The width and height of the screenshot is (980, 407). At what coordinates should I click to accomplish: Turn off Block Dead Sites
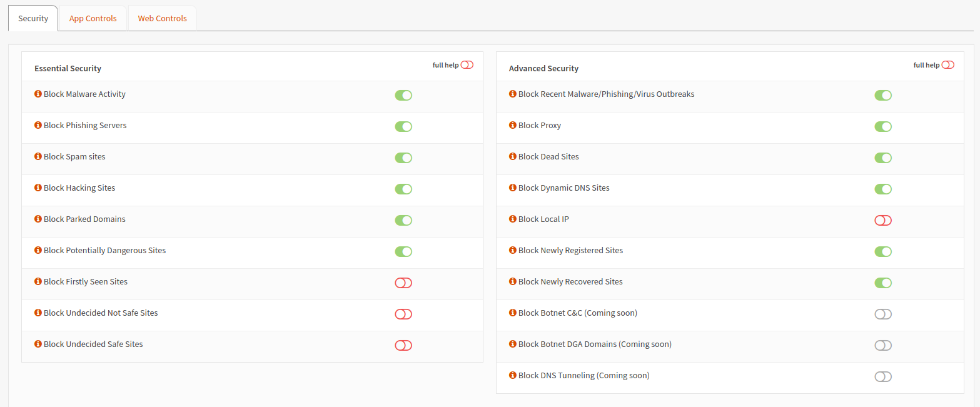883,158
